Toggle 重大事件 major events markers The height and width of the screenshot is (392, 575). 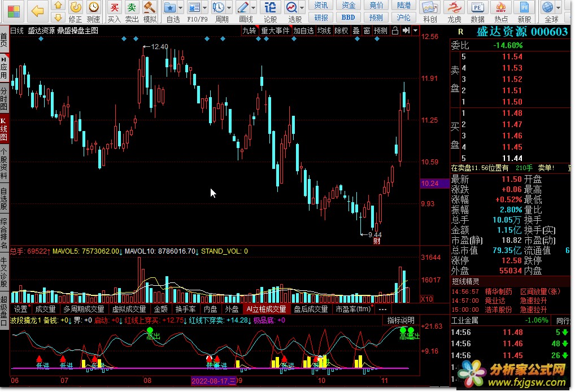pyautogui.click(x=276, y=31)
